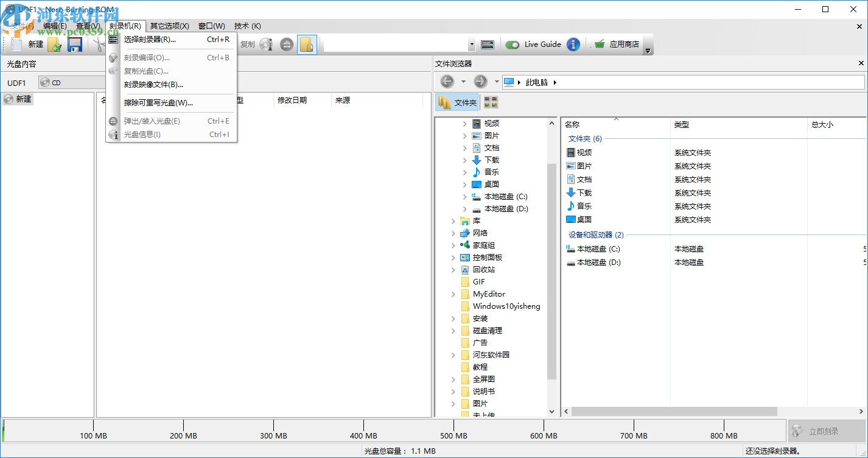The height and width of the screenshot is (458, 868).
Task: Select the 新建 disc root node
Action: pos(18,99)
